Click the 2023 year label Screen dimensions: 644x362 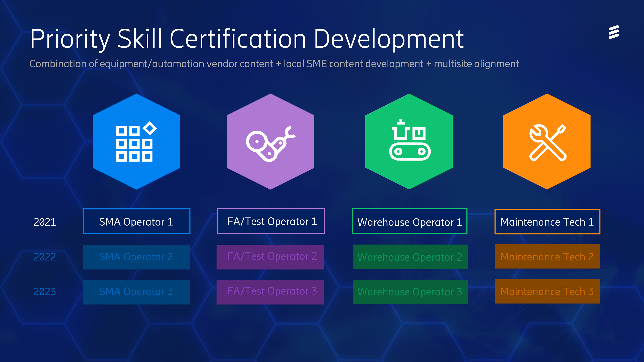(x=45, y=292)
